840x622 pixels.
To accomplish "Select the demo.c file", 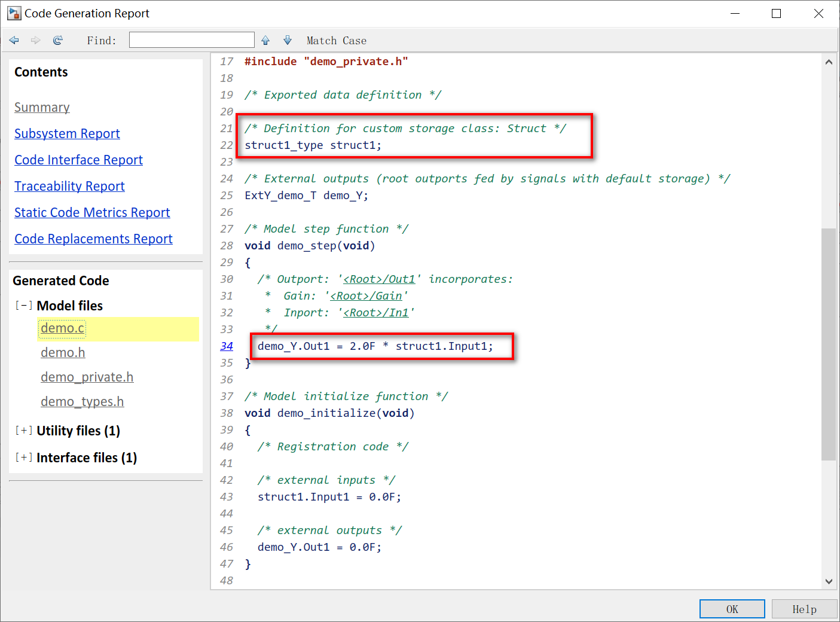I will point(63,328).
